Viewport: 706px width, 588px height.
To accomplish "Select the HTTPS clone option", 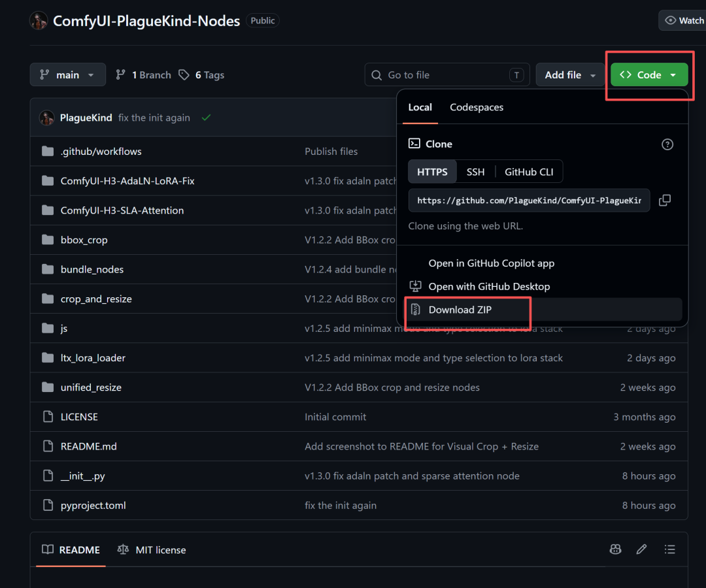I will 432,172.
